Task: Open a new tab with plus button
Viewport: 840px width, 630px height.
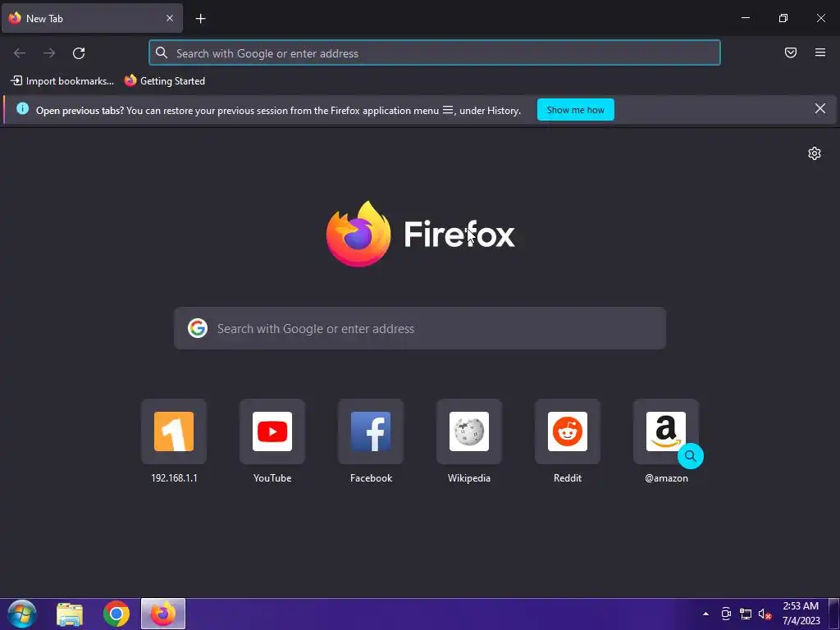Action: (200, 19)
